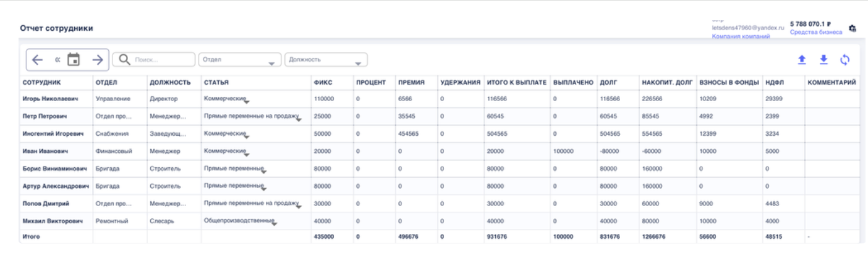
Task: Open the calendar date picker
Action: [74, 60]
